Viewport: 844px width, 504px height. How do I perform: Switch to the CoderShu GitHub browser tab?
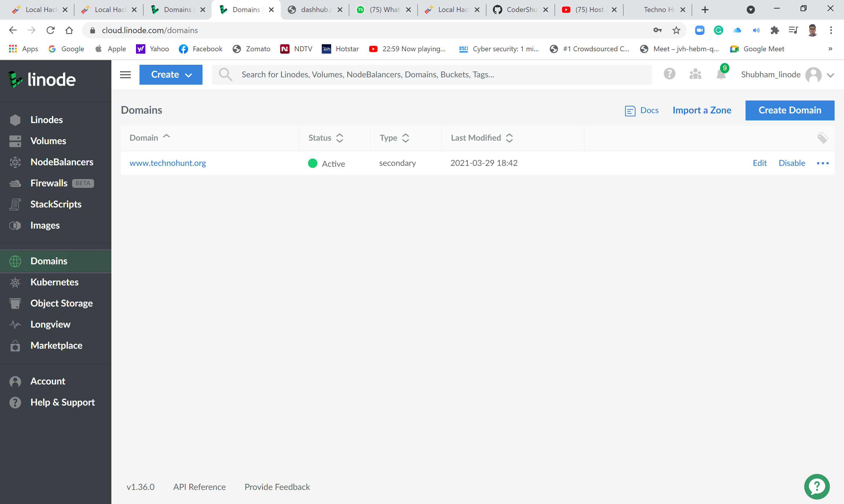[x=520, y=9]
